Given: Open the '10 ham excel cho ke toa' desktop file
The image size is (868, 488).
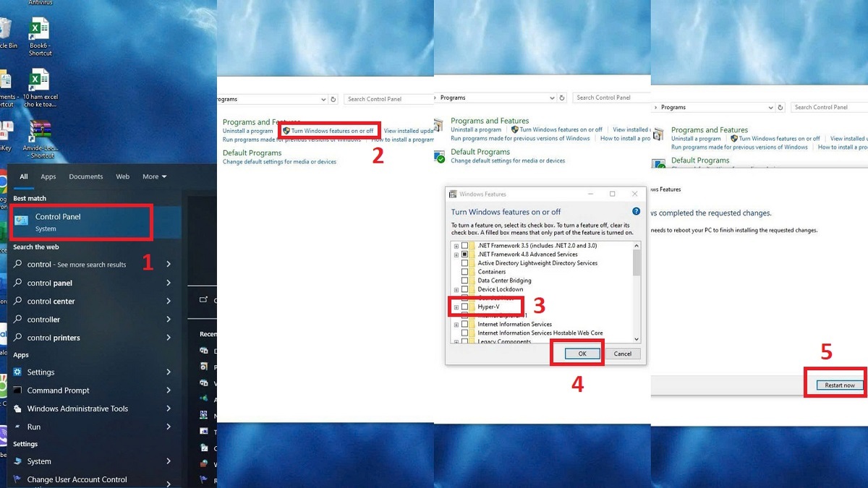Looking at the screenshot, I should 39,88.
